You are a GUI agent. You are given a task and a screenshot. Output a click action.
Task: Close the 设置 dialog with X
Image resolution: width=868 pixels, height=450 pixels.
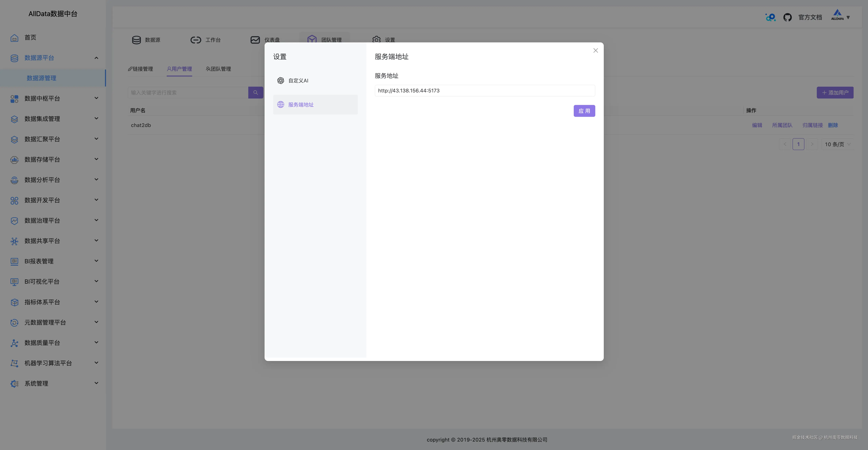(x=595, y=51)
